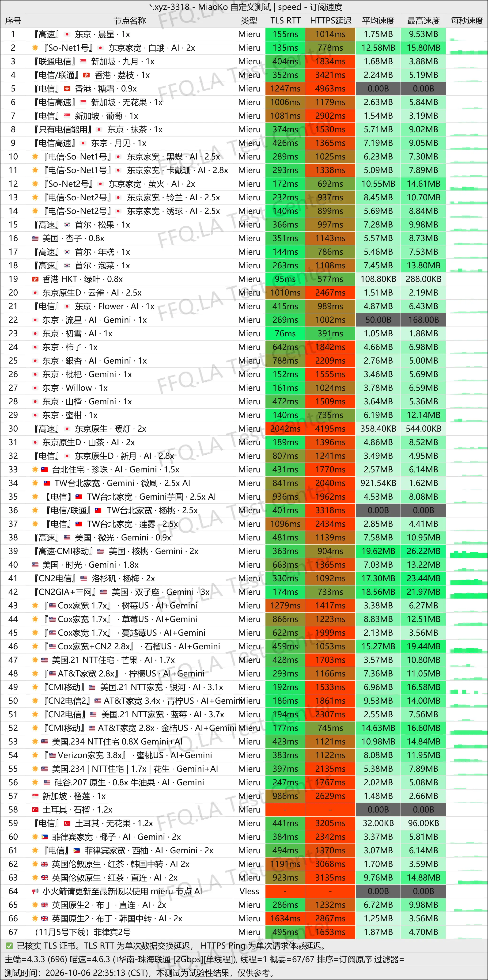Click the Korea flag beside 首尔 · 年糕
This screenshot has height=980, width=488.
tap(67, 252)
